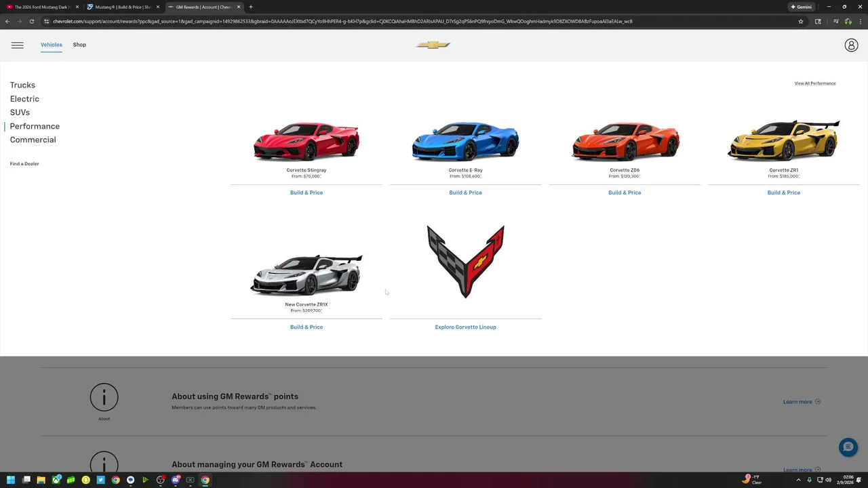The height and width of the screenshot is (488, 868).
Task: Click the Corvette crossed flags emblem
Action: coord(465,262)
